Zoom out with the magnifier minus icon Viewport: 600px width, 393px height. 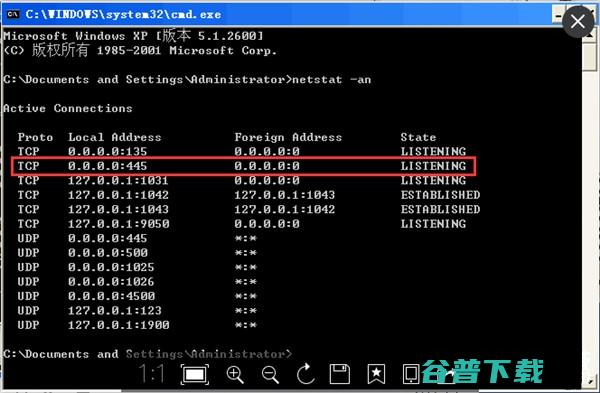[270, 374]
